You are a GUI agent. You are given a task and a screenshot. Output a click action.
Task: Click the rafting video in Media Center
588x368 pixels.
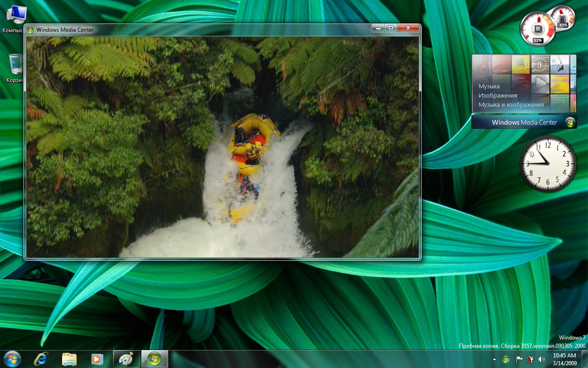[x=222, y=147]
